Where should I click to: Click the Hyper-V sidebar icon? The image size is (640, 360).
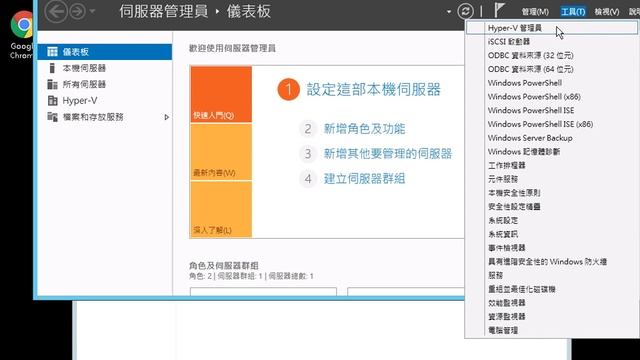tap(52, 100)
